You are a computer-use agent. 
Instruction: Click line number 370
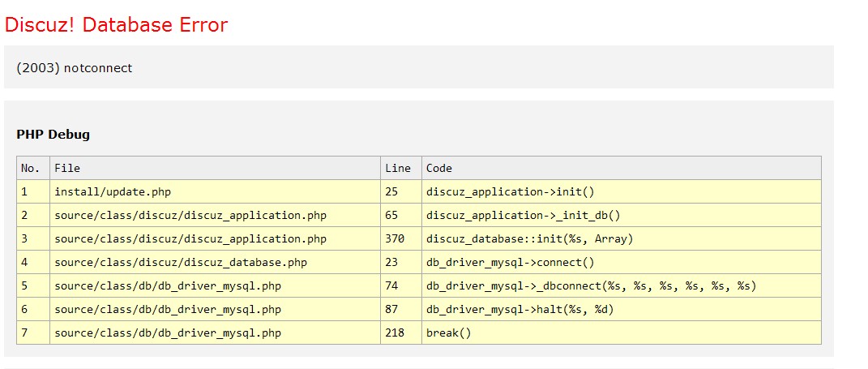tap(401, 238)
